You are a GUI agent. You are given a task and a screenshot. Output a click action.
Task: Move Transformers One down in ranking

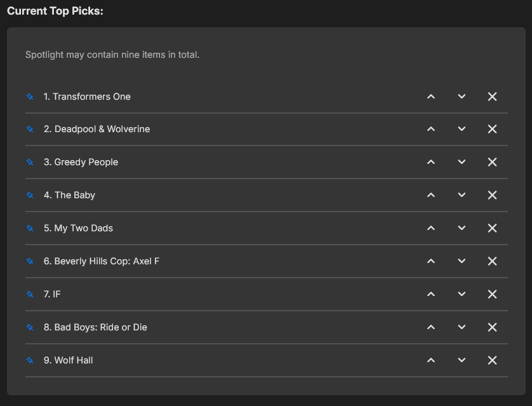pyautogui.click(x=462, y=97)
